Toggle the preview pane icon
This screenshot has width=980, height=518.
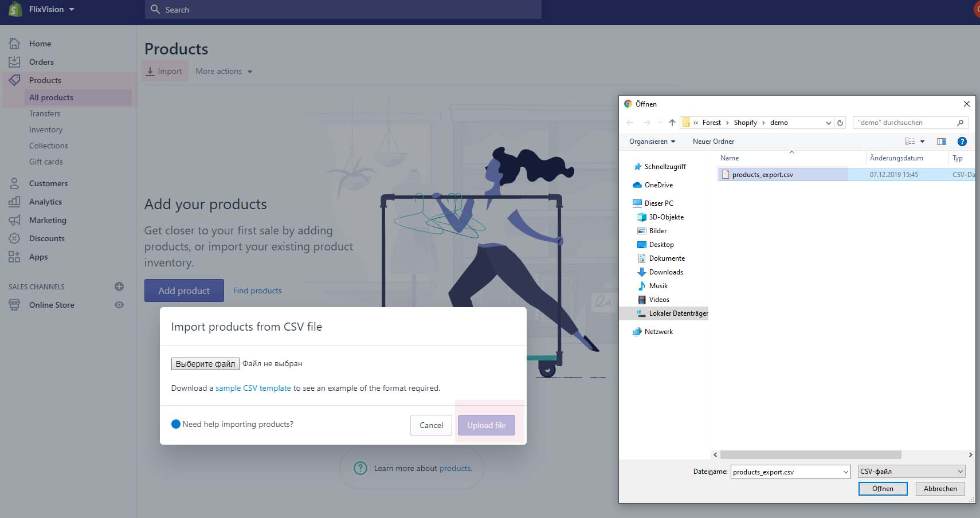click(941, 142)
